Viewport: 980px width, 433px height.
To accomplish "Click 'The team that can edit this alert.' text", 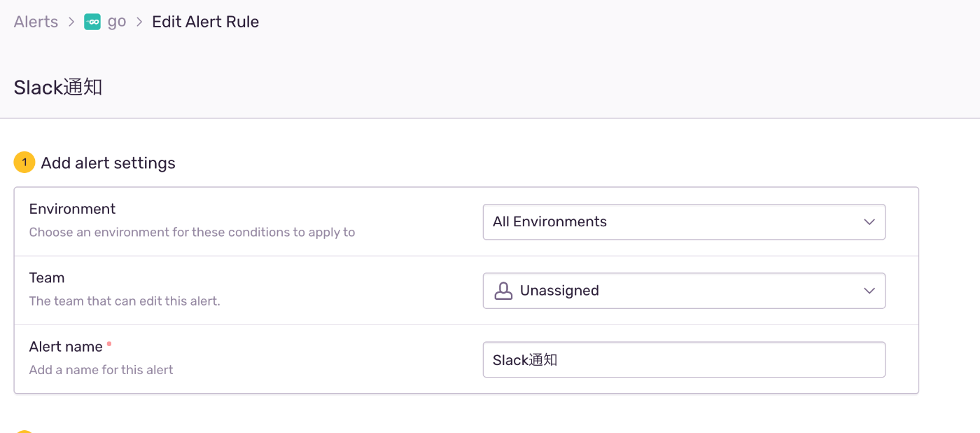I will point(125,301).
